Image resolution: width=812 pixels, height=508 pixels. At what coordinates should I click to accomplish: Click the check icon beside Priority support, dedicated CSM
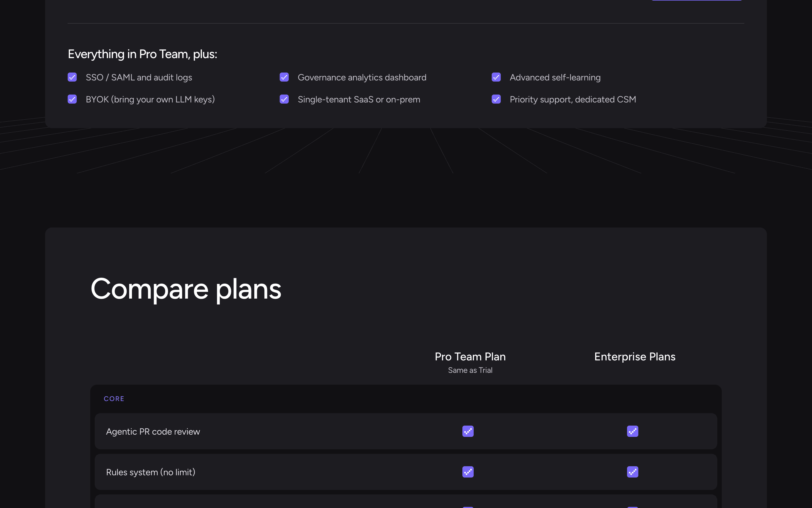coord(496,99)
